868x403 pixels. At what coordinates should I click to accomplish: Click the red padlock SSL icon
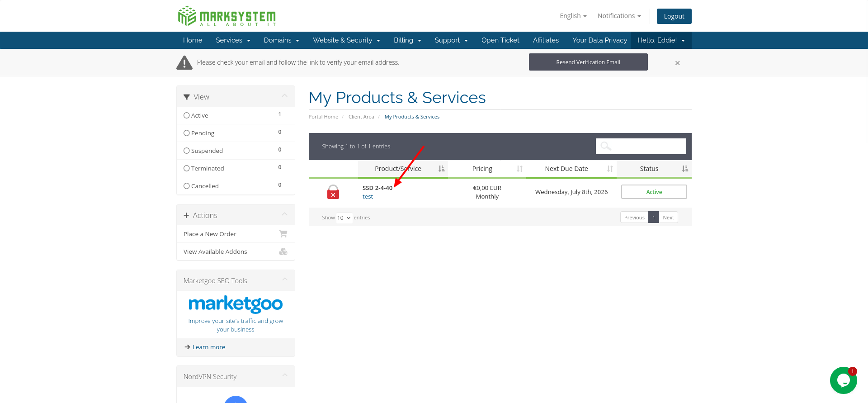(x=333, y=192)
